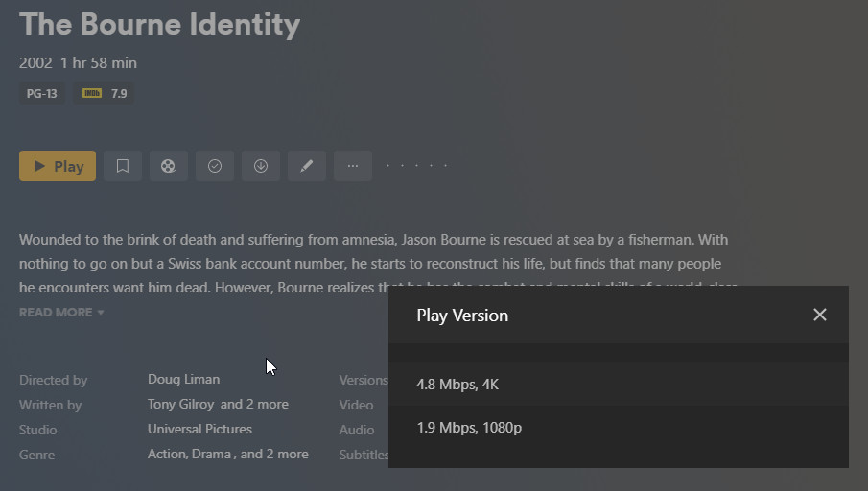868x491 pixels.
Task: Download the movie using download arrow icon
Action: click(261, 166)
